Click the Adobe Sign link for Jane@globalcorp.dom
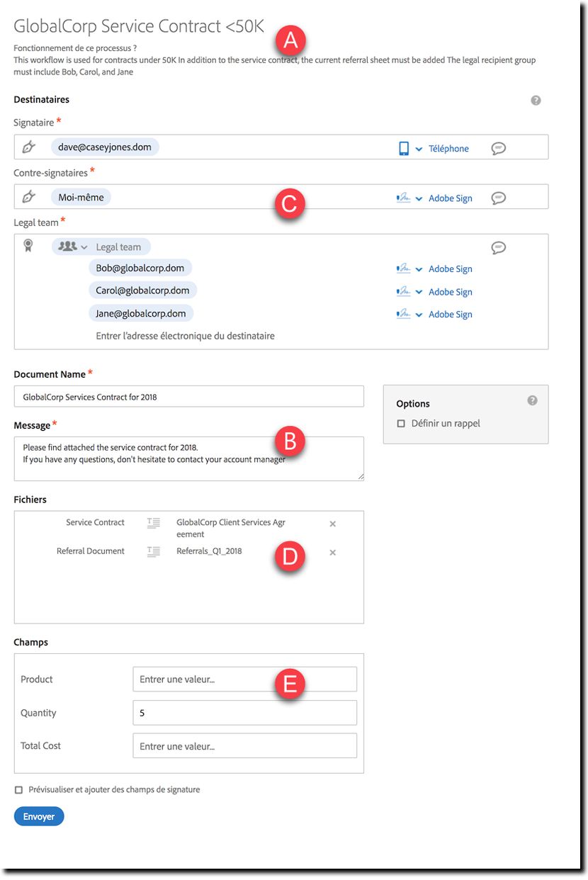The image size is (588, 880). coord(451,315)
